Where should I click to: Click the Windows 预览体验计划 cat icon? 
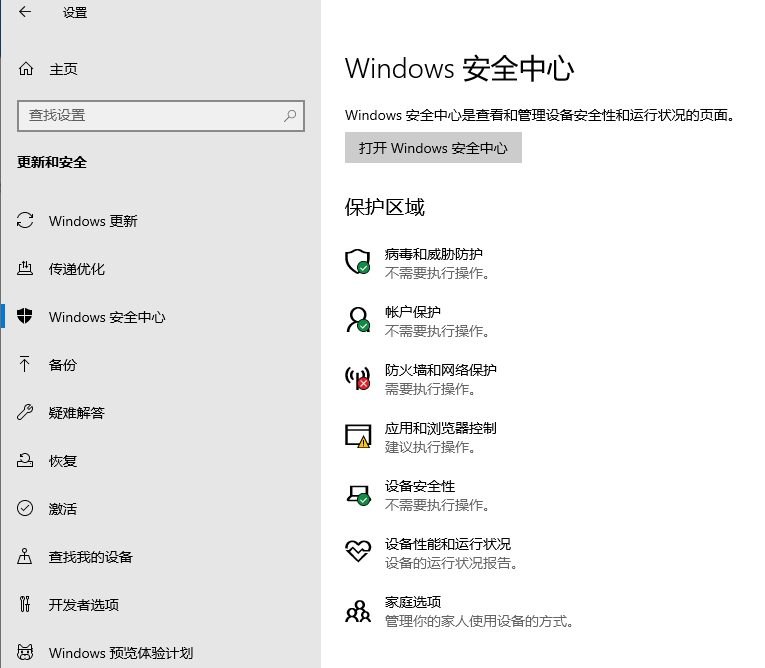pos(25,652)
